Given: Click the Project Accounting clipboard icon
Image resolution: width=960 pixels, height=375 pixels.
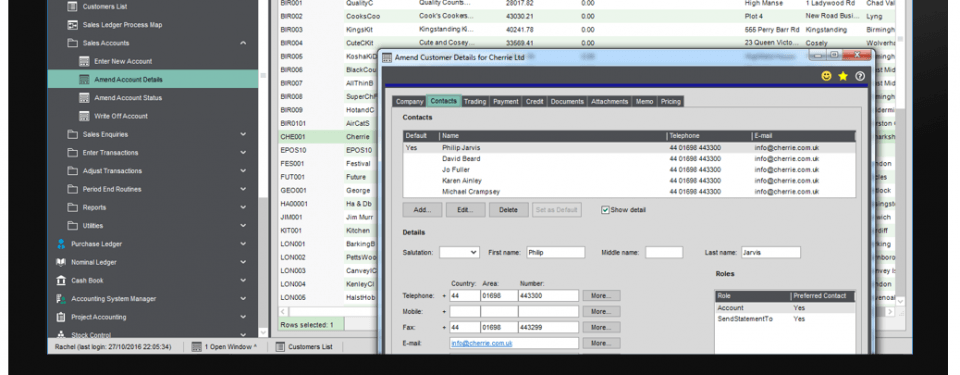Looking at the screenshot, I should [x=61, y=317].
